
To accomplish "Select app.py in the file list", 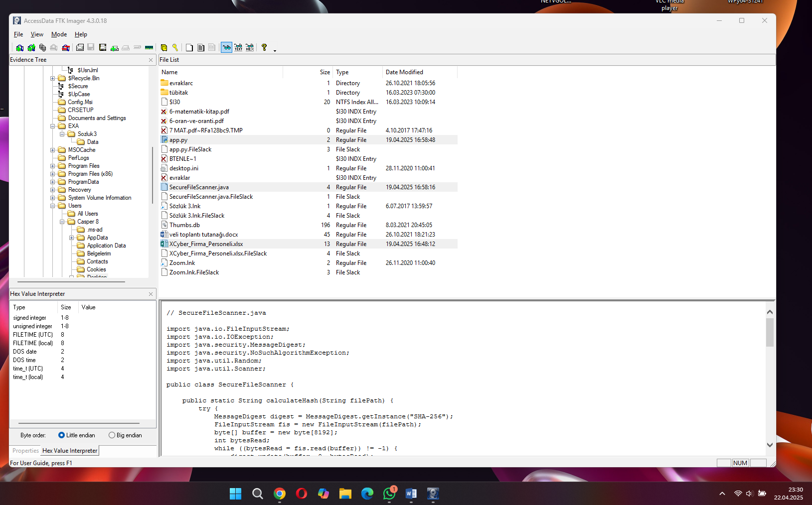I will (x=308, y=140).
